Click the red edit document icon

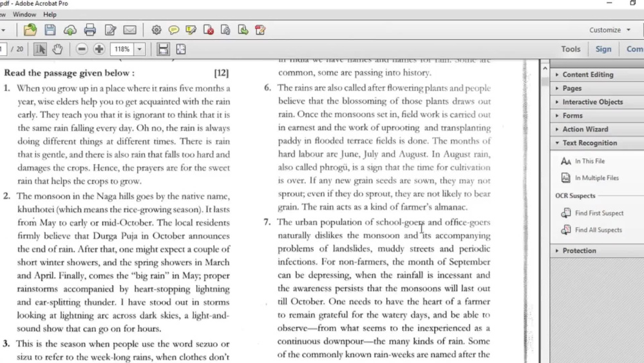point(260,30)
